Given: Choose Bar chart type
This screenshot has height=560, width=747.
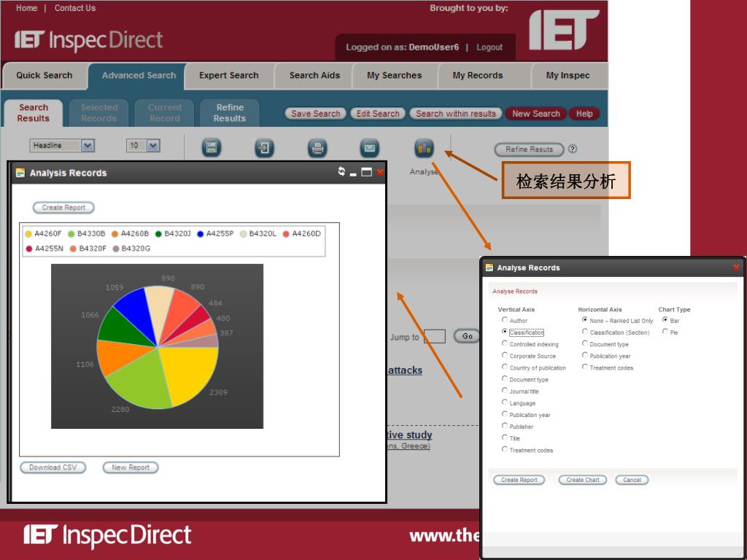Looking at the screenshot, I should click(665, 320).
